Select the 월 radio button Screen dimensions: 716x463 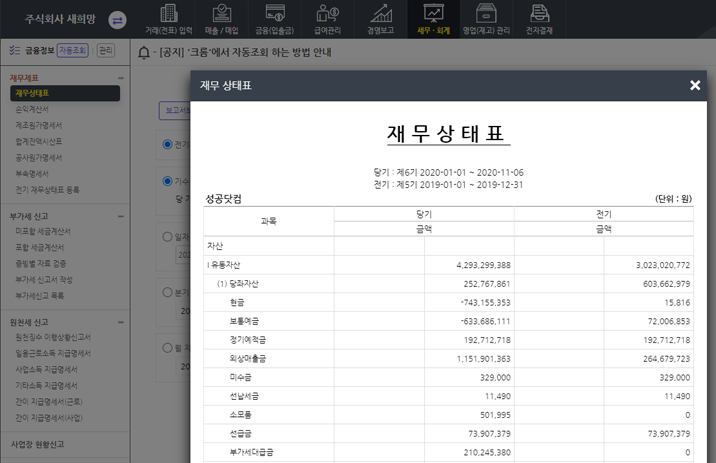pos(168,348)
